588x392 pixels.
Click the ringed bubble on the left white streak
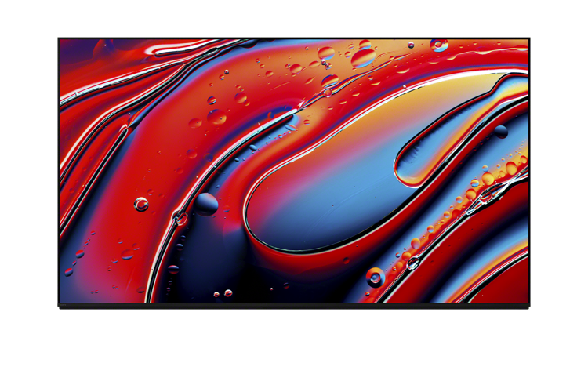pyautogui.click(x=180, y=218)
